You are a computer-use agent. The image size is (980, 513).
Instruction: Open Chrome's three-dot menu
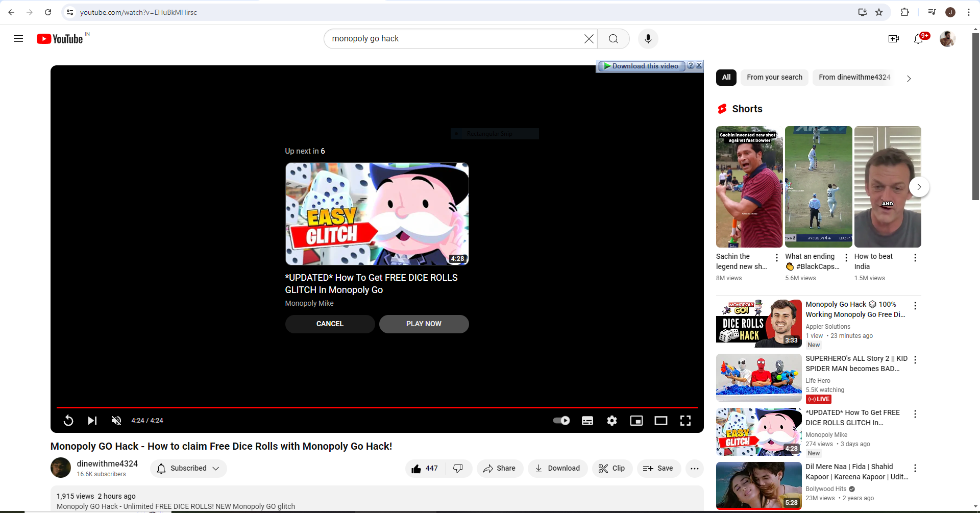tap(969, 12)
